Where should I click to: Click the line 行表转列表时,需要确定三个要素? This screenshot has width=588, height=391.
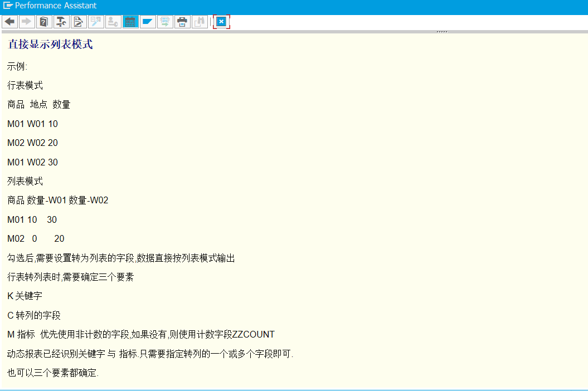point(70,277)
